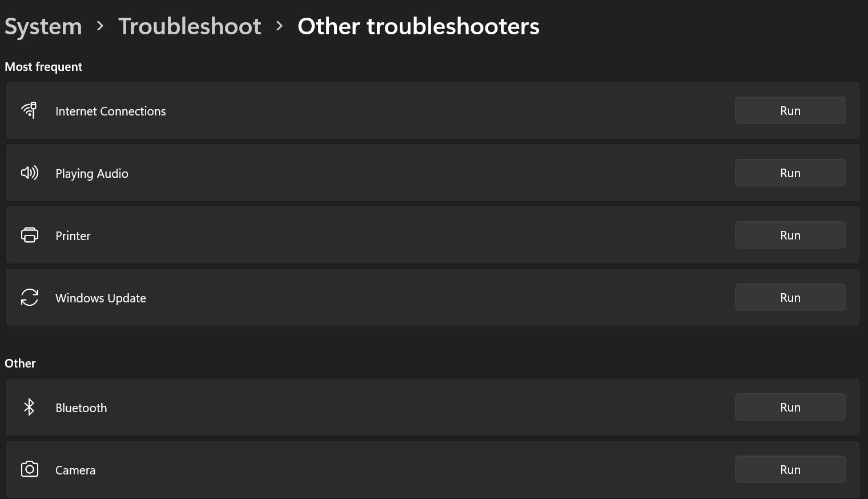Run the Camera troubleshooter
This screenshot has width=868, height=499.
click(x=790, y=469)
